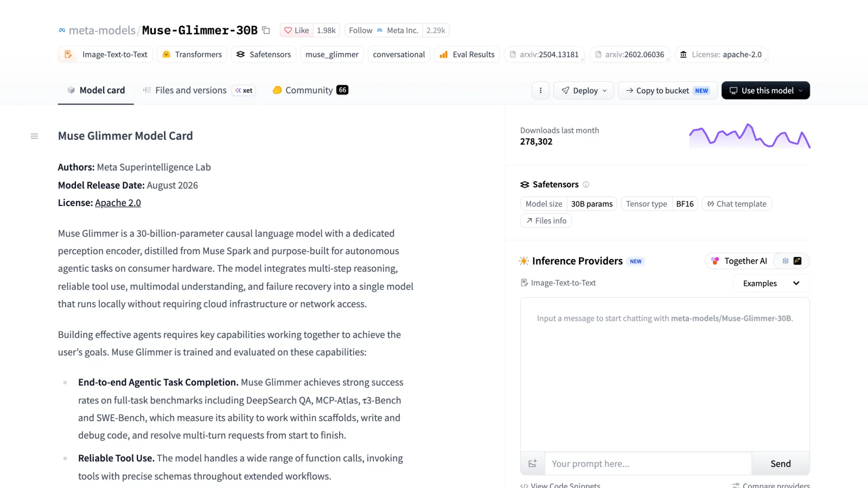The height and width of the screenshot is (488, 868).
Task: Follow Meta Inc. organization
Action: 384,30
